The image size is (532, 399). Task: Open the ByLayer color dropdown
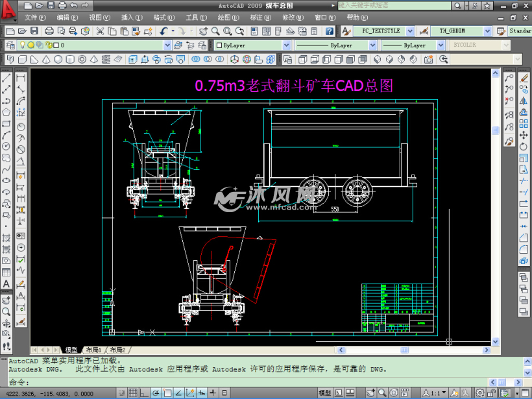[x=287, y=45]
